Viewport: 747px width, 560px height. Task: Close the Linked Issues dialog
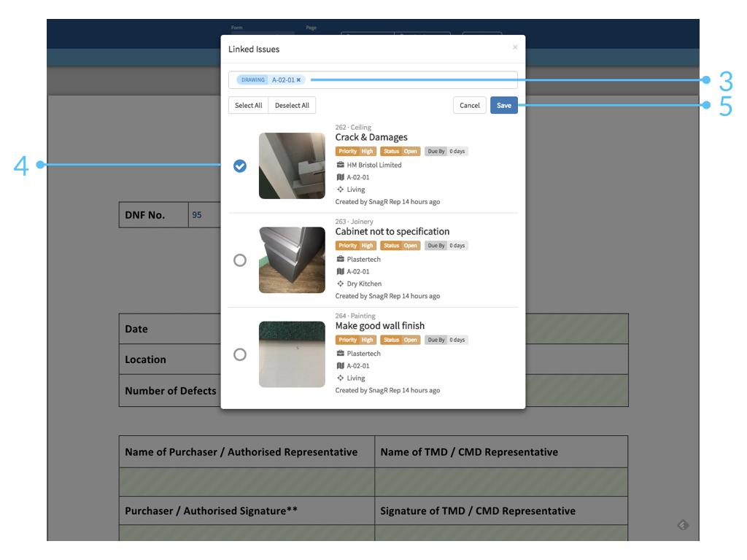pyautogui.click(x=515, y=47)
